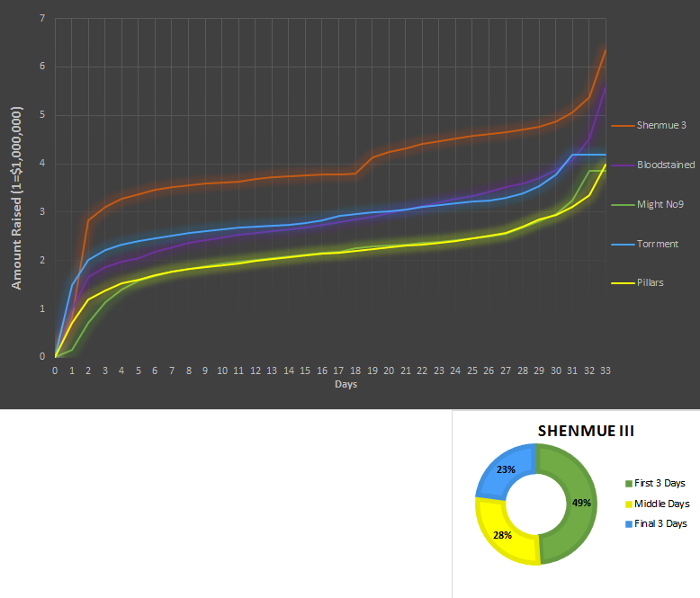700x598 pixels.
Task: Click the Final 3 Days legend label
Action: click(x=660, y=523)
